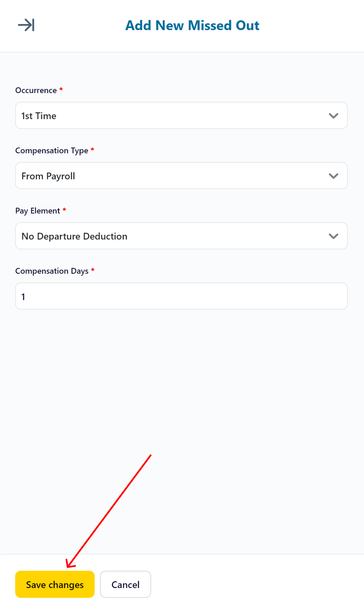Viewport: 364px width, 609px height.
Task: Focus the Compensation Days input field
Action: pyautogui.click(x=181, y=296)
